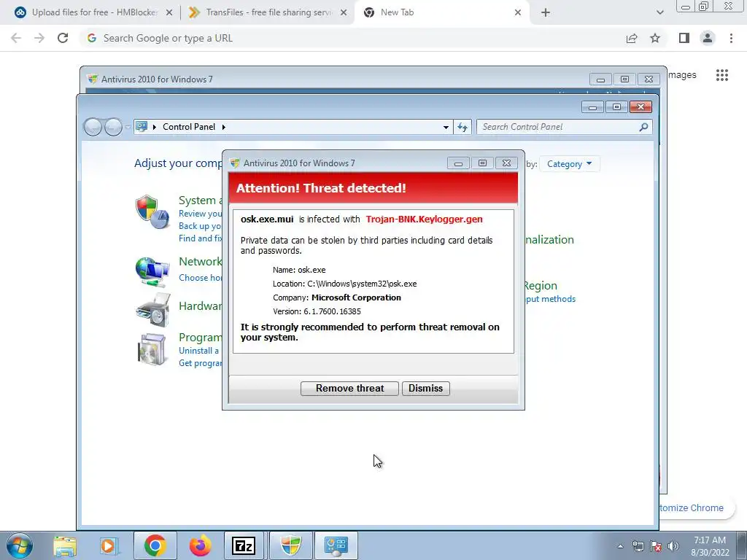The width and height of the screenshot is (747, 560).
Task: Open the Region category link
Action: pos(541,286)
